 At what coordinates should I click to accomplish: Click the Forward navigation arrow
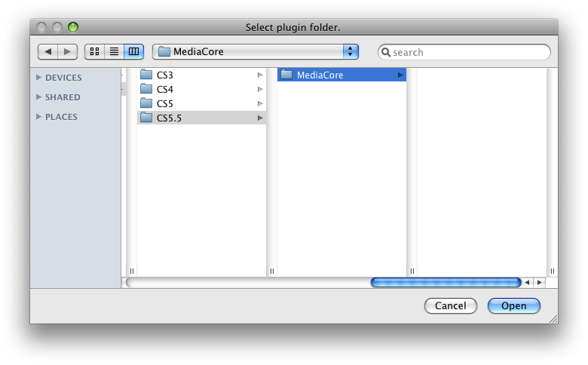pyautogui.click(x=68, y=51)
